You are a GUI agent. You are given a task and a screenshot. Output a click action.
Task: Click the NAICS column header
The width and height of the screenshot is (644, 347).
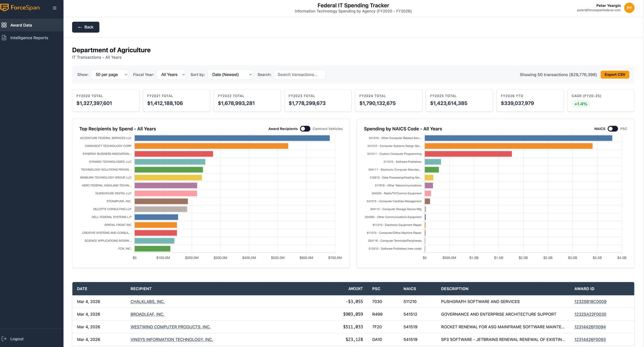point(410,289)
